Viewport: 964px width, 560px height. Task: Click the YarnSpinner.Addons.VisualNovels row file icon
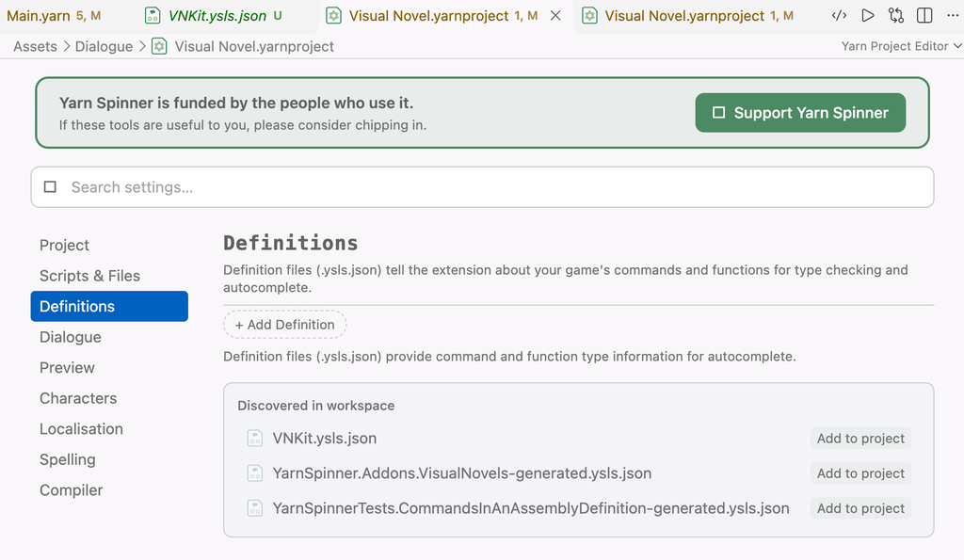point(254,473)
